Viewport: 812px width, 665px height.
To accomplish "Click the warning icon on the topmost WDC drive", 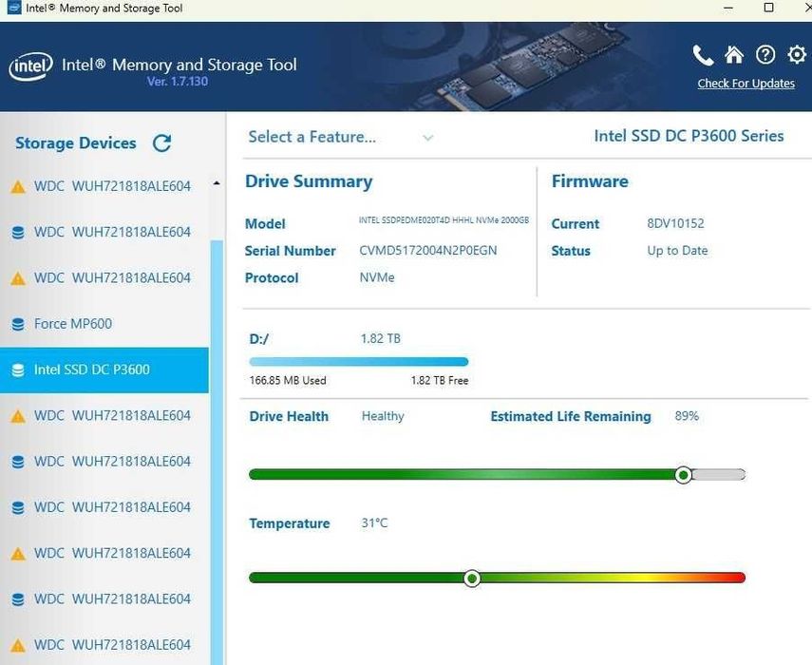I will point(18,186).
